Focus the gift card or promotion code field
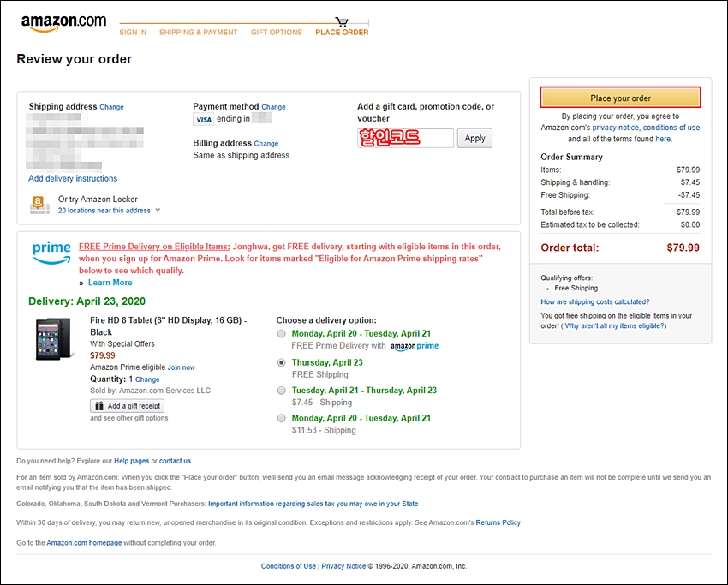Viewport: 728px width, 585px height. point(405,139)
